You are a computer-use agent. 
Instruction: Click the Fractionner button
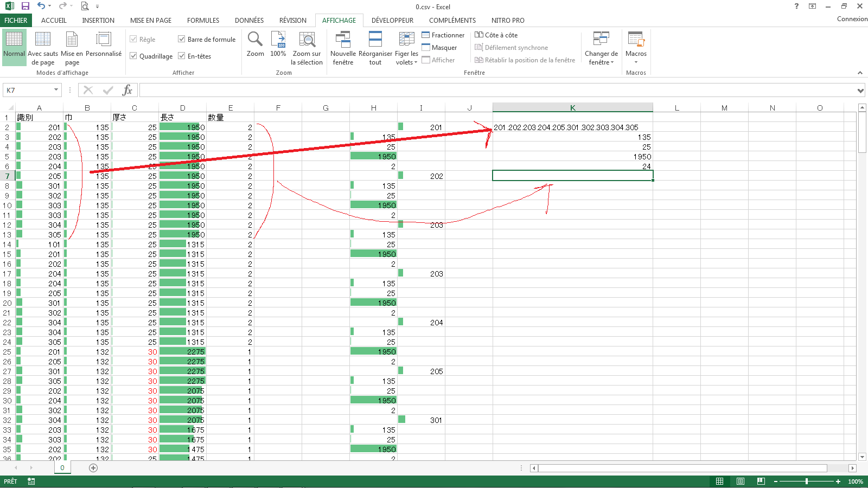[x=443, y=35]
